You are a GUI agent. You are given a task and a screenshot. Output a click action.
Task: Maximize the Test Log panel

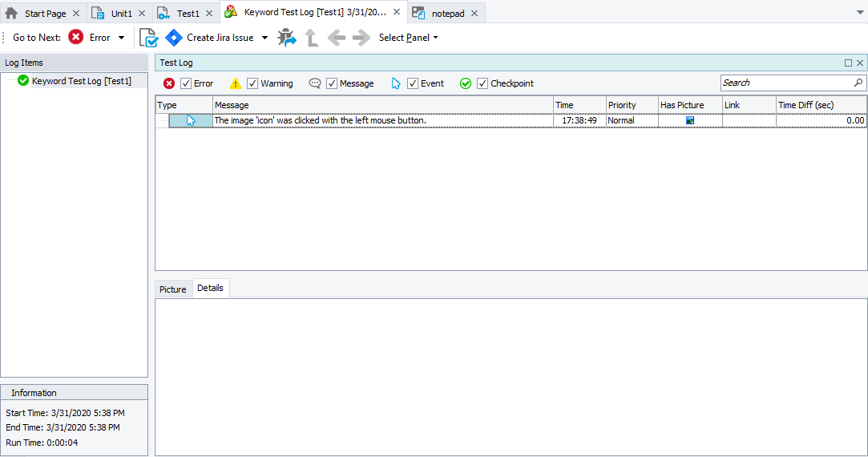click(848, 63)
